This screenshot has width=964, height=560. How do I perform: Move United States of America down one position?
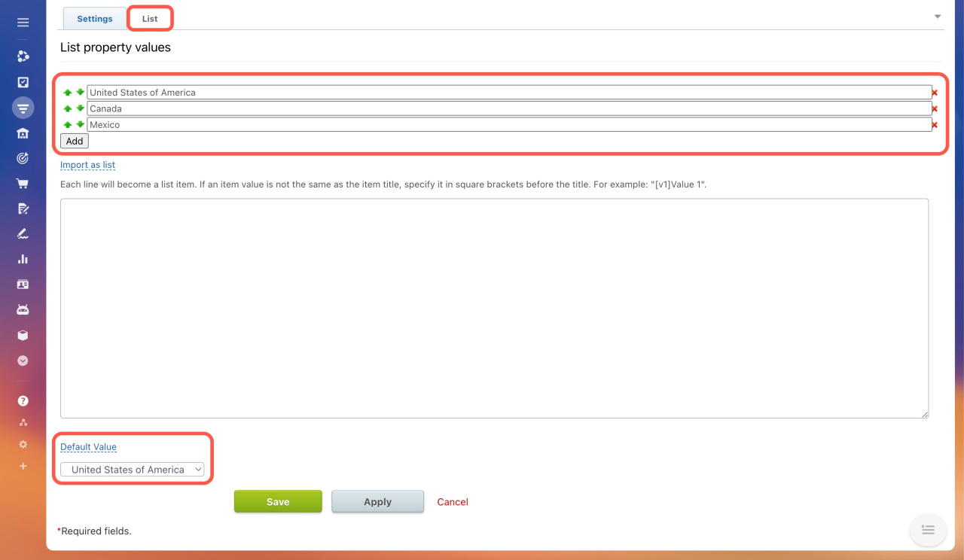(x=80, y=92)
